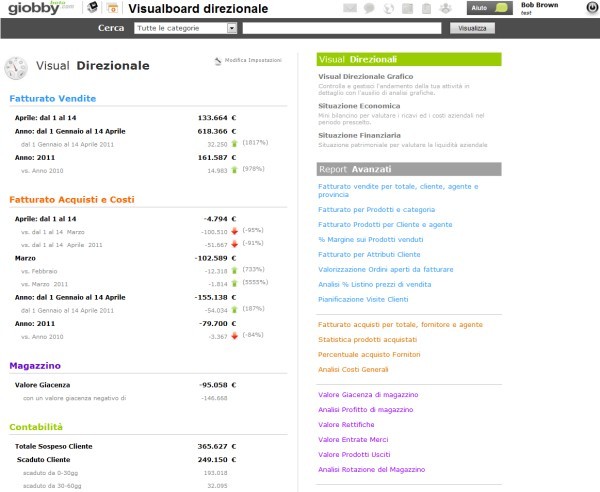Image resolution: width=600 pixels, height=492 pixels.
Task: Click the Fatturato Acquisti e Costi heading
Action: click(72, 199)
